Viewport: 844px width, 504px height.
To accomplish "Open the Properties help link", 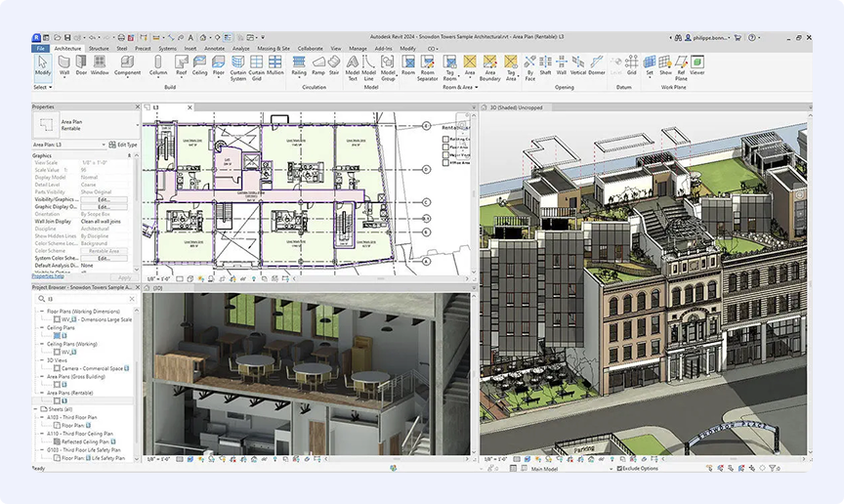I will [49, 276].
